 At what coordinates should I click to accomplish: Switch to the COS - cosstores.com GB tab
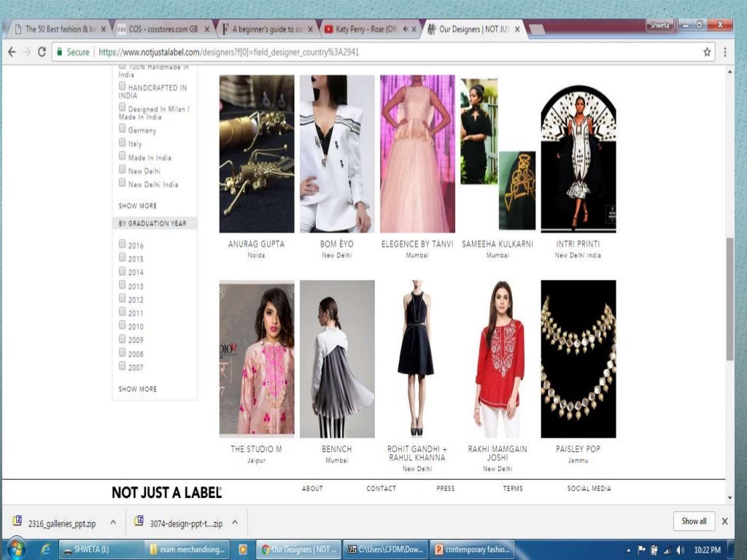pos(163,29)
